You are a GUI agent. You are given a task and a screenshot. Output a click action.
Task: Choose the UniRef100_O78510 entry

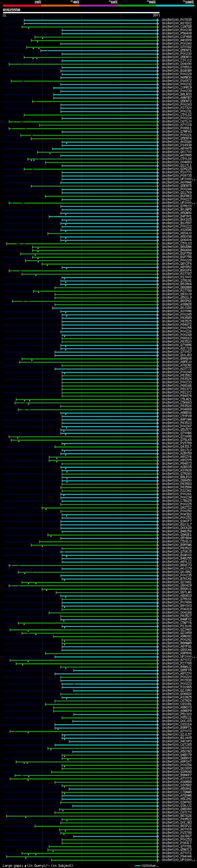pos(176,67)
